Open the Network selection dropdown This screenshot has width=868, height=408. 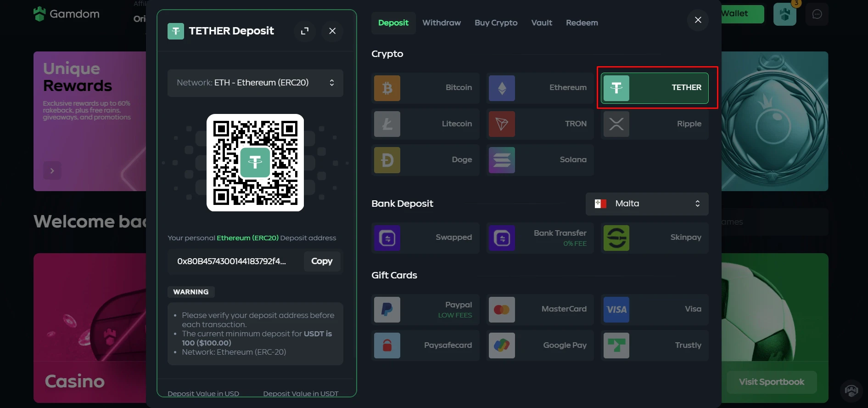255,83
